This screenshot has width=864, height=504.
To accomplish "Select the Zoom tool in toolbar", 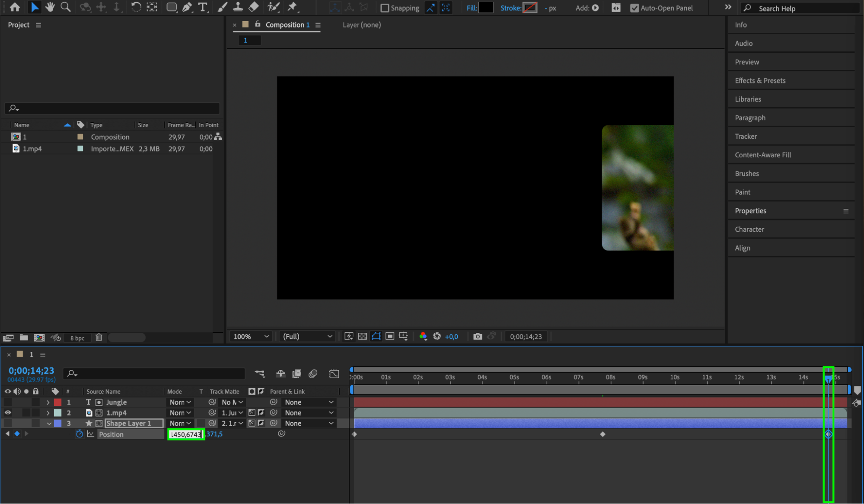I will 66,7.
